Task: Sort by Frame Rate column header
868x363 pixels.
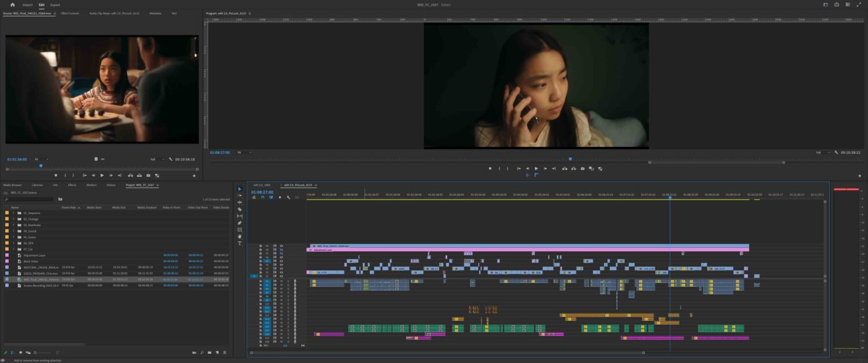Action: point(69,207)
